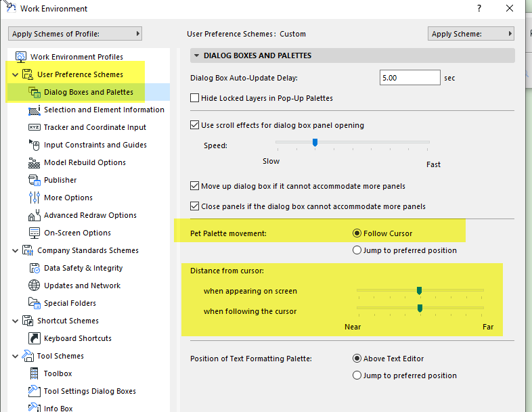Enable Hide Locked Layers in Pop-Up Palettes

pos(195,98)
